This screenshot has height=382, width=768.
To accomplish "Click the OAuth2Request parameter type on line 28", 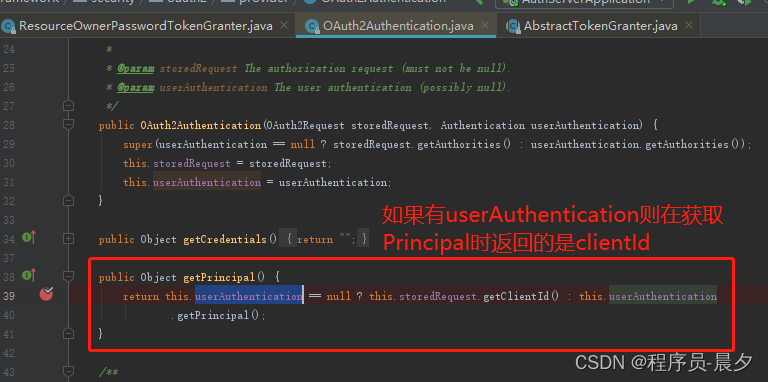I will [x=305, y=125].
